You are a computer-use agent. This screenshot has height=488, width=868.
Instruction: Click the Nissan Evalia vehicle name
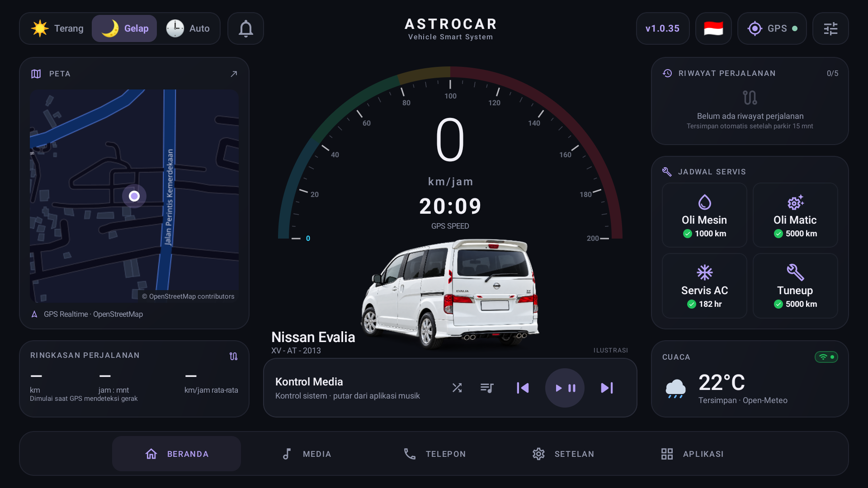[x=313, y=337]
